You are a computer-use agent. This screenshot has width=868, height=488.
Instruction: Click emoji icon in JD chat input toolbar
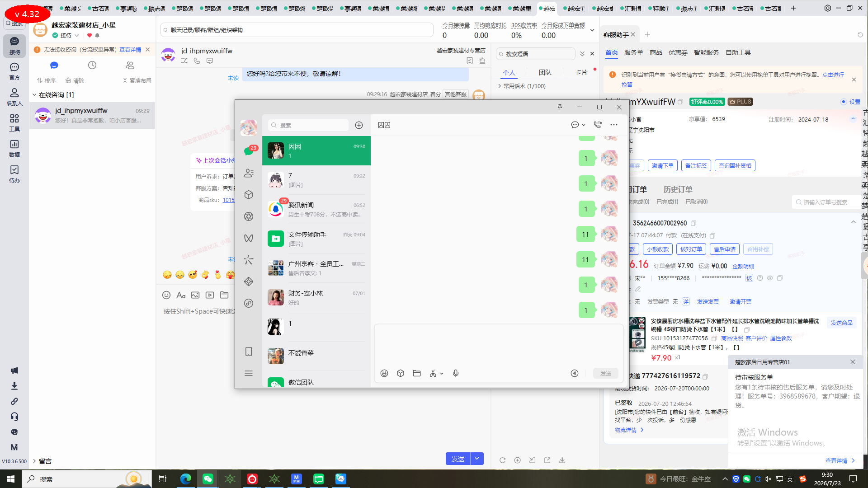point(166,295)
